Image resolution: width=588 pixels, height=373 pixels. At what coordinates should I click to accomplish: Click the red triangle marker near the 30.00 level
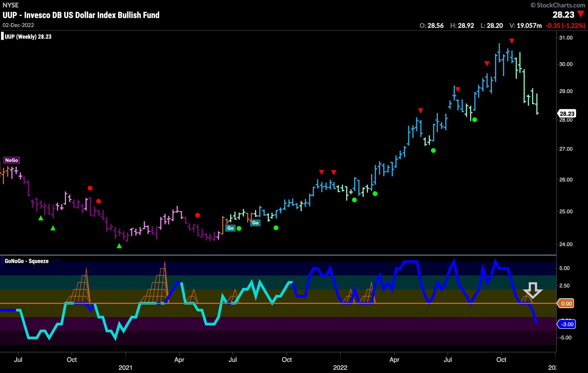tap(487, 64)
